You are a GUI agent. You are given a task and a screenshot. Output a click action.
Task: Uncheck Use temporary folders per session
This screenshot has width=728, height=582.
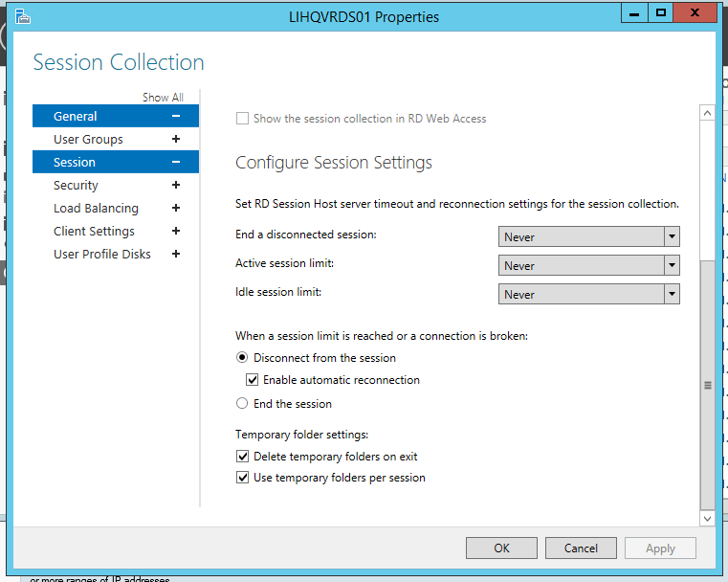point(242,478)
